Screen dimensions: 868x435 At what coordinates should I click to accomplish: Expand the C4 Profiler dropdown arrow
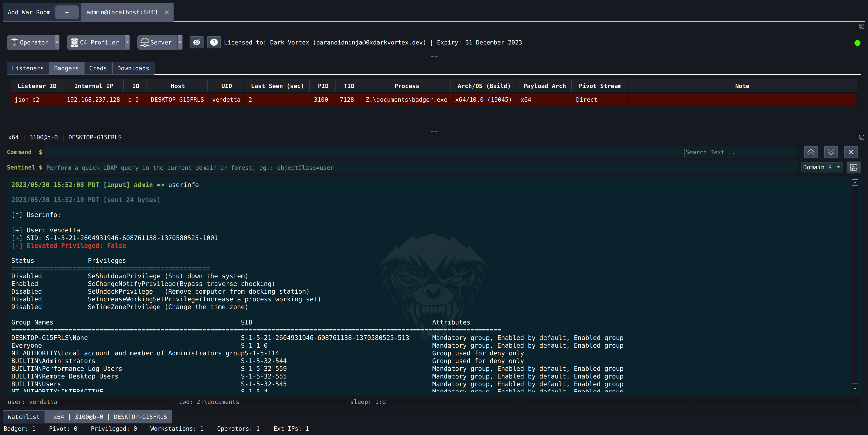(127, 42)
